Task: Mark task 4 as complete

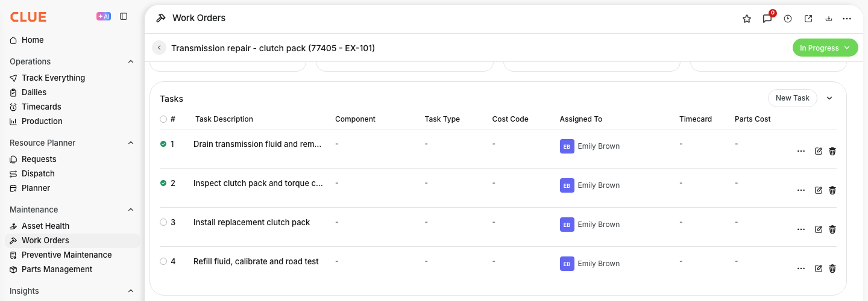Action: pos(163,261)
